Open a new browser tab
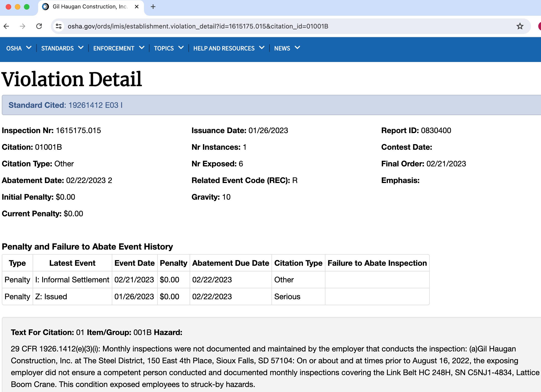541x392 pixels. (x=153, y=7)
